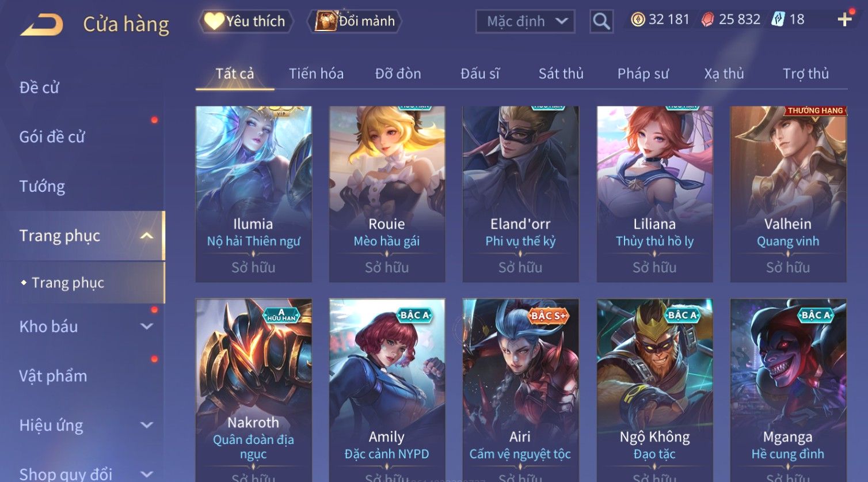The width and height of the screenshot is (868, 482).
Task: Click the plus icon to add currency
Action: coord(844,20)
